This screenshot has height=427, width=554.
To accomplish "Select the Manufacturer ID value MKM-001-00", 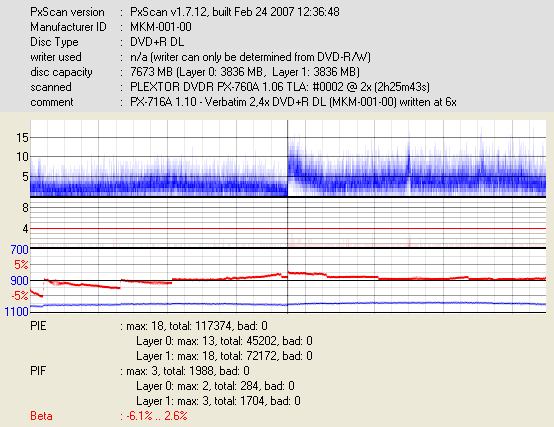I will [x=161, y=27].
